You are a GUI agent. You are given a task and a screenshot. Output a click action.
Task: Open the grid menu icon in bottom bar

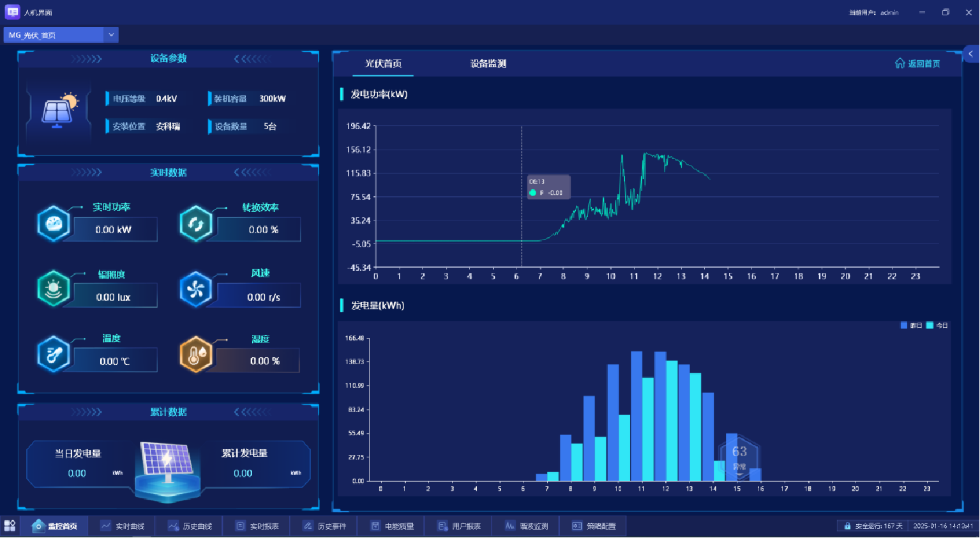point(10,526)
